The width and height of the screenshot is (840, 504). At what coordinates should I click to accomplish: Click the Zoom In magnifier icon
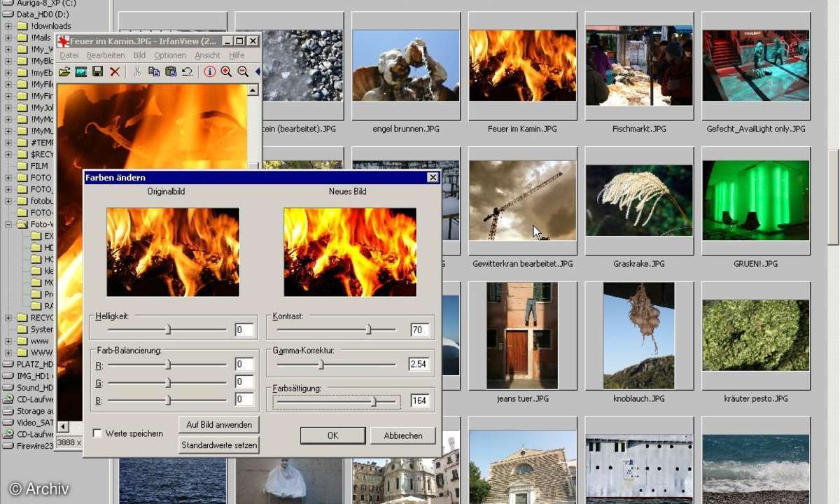pos(226,71)
